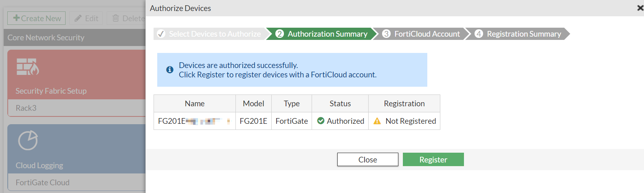The height and width of the screenshot is (193, 644).
Task: Click the green Authorized checkmark icon
Action: tap(321, 121)
